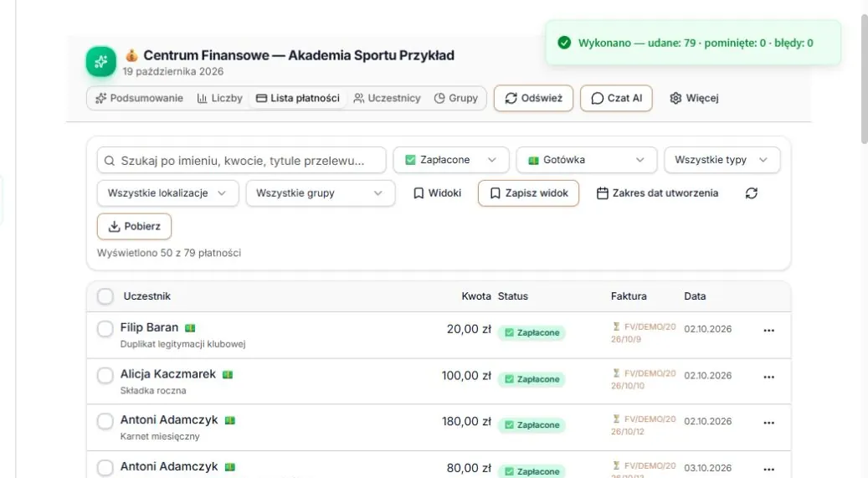Open invoice link FV/DEMO 26/10/10

pos(644,379)
